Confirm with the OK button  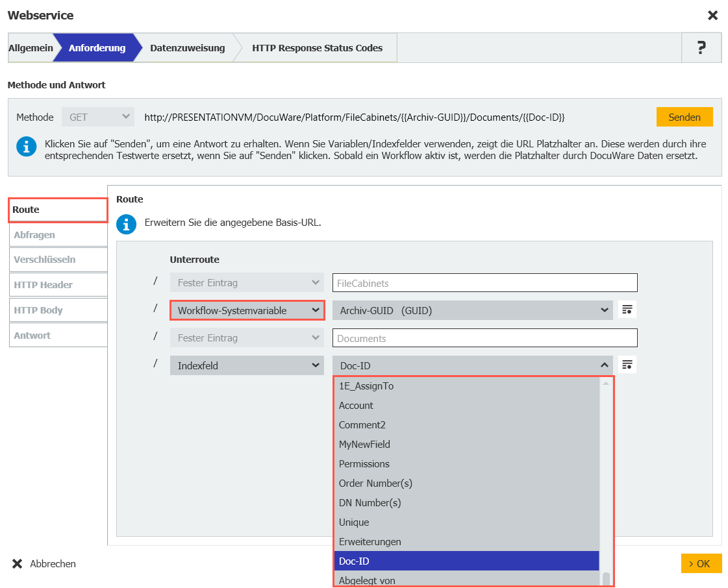(x=701, y=563)
